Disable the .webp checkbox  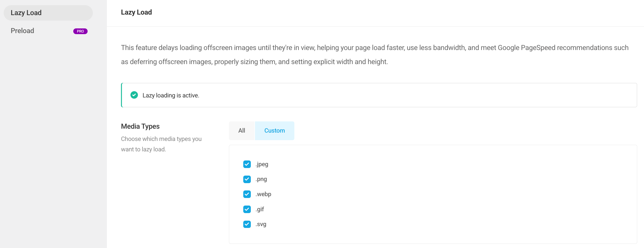[247, 194]
